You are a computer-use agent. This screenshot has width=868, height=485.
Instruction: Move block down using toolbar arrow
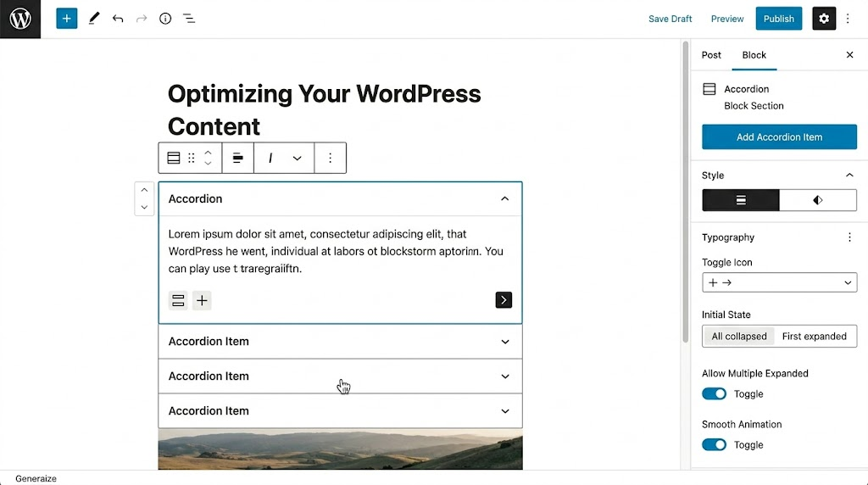point(208,164)
